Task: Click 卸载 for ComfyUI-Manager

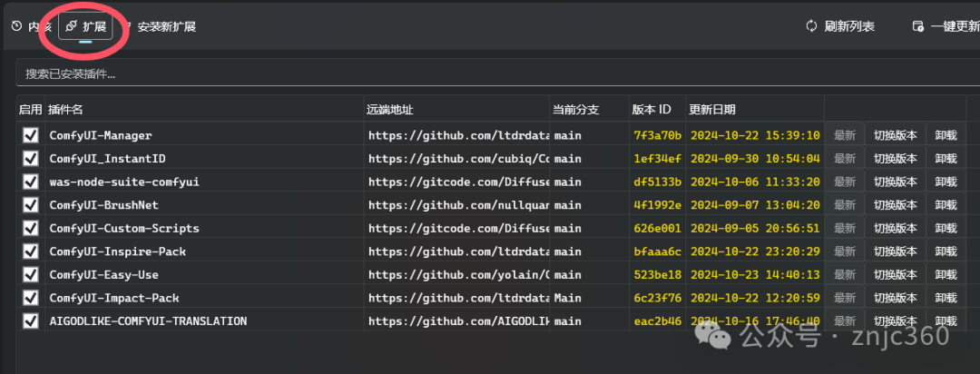Action: pyautogui.click(x=946, y=135)
